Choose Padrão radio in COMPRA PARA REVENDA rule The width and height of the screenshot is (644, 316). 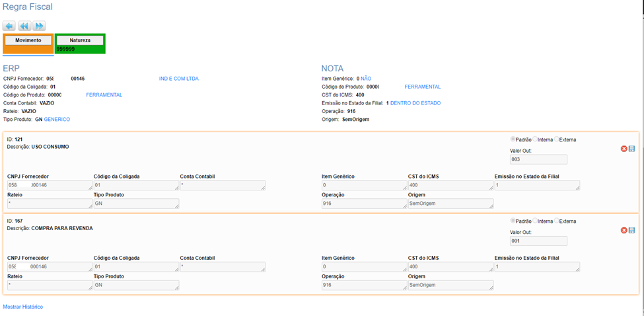(513, 221)
